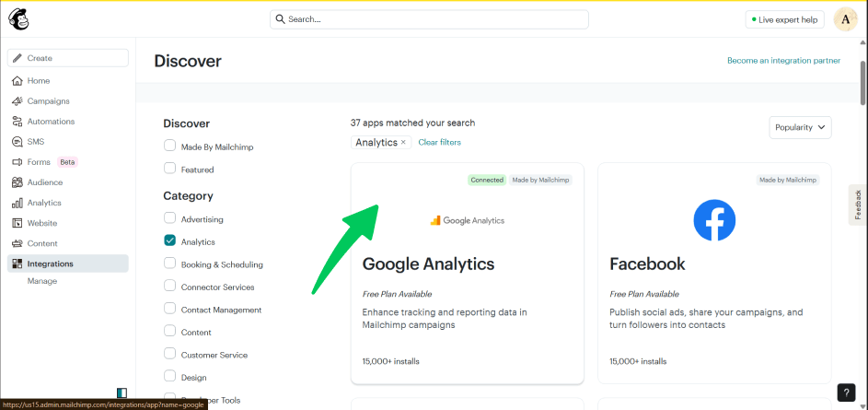Click the Forms icon in sidebar
The height and width of the screenshot is (410, 868).
(17, 162)
